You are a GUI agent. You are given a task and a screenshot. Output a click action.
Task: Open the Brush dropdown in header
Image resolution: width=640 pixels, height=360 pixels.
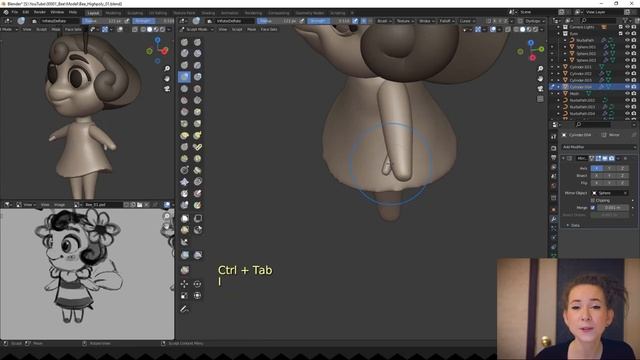[384, 21]
